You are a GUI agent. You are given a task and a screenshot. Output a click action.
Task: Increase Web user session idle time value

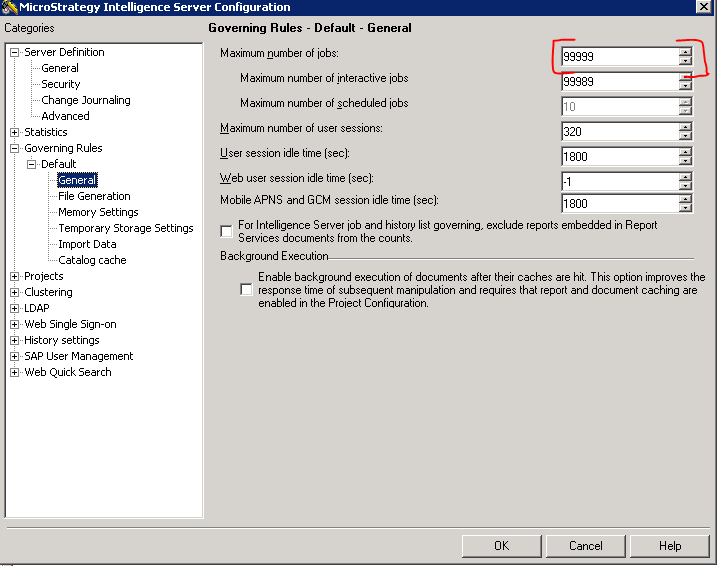685,178
